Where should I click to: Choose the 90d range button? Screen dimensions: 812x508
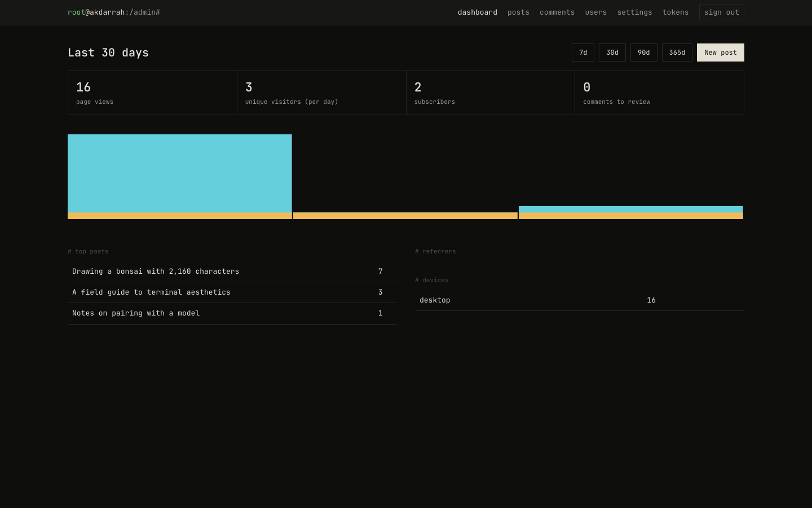pyautogui.click(x=644, y=52)
